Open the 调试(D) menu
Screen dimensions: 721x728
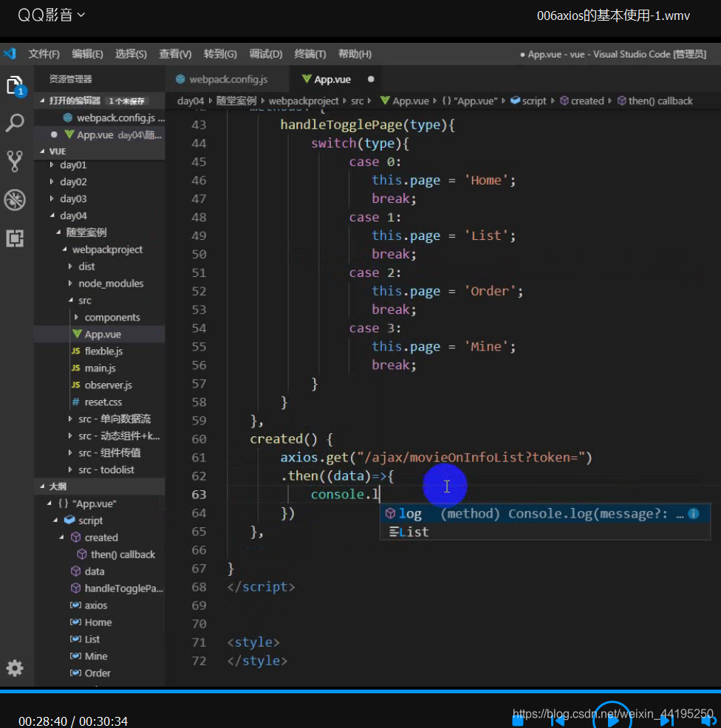(x=266, y=55)
